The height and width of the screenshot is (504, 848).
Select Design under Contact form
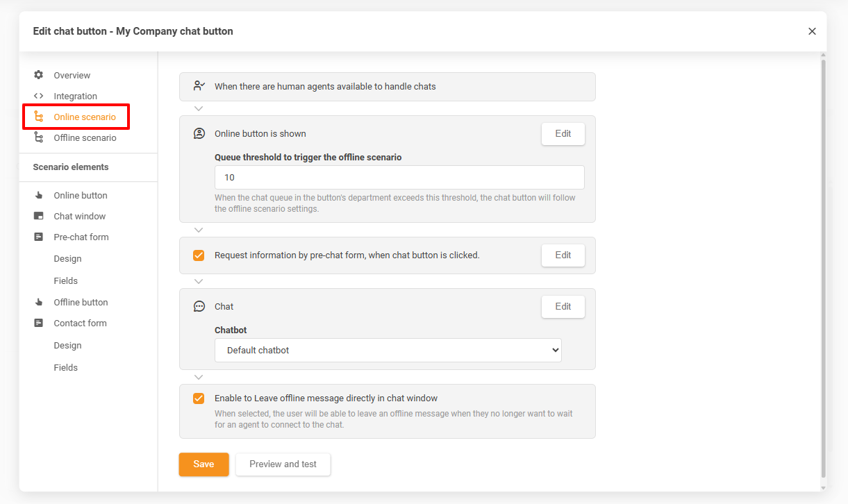(x=68, y=345)
